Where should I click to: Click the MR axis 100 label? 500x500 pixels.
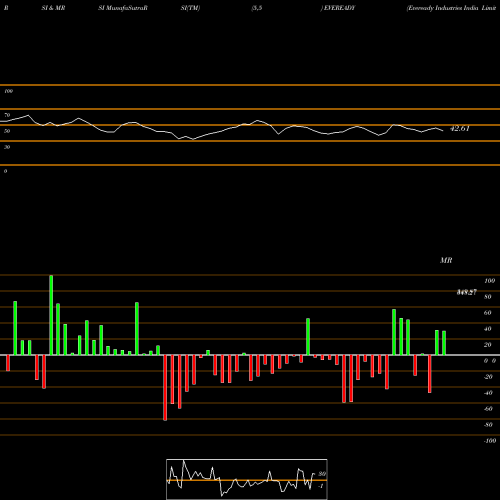(489, 281)
